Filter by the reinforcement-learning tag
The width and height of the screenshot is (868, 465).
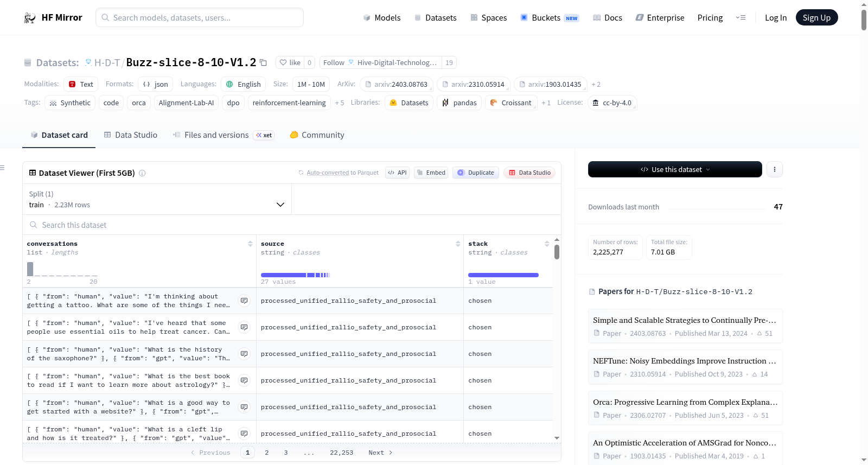coord(289,103)
